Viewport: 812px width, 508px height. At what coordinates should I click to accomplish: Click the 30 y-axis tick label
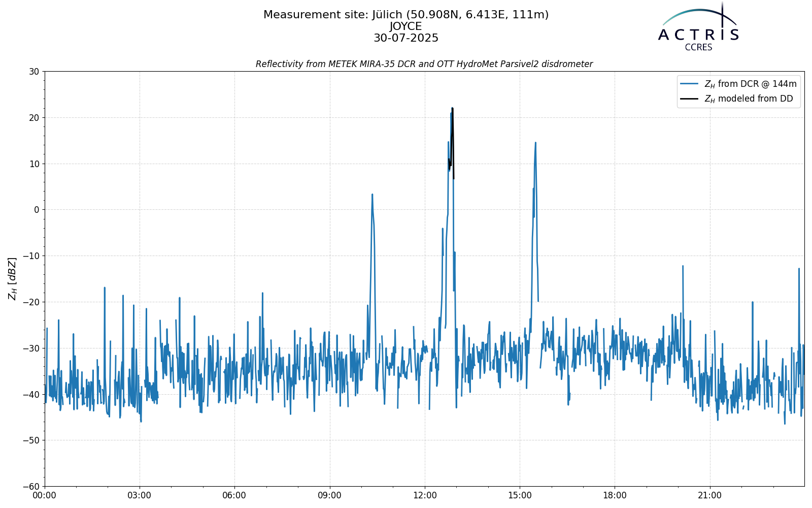(x=34, y=72)
